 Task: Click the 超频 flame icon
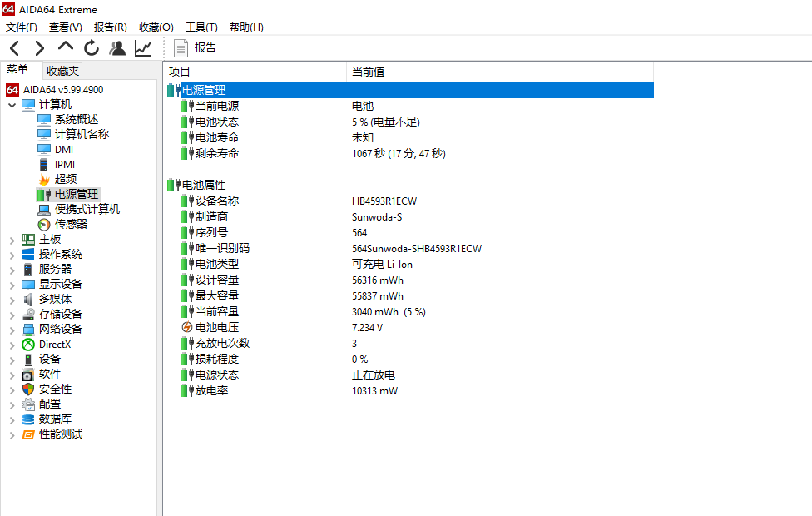coord(44,179)
